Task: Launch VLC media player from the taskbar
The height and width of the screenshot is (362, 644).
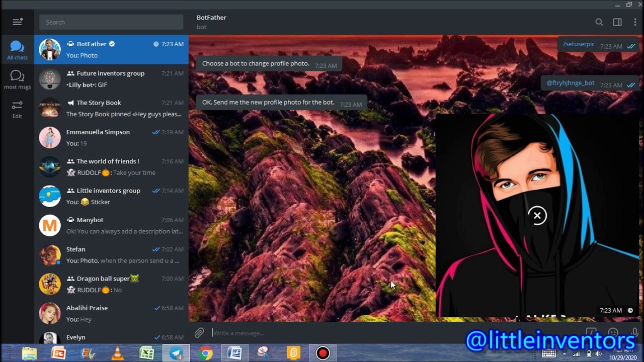Action: click(x=117, y=353)
